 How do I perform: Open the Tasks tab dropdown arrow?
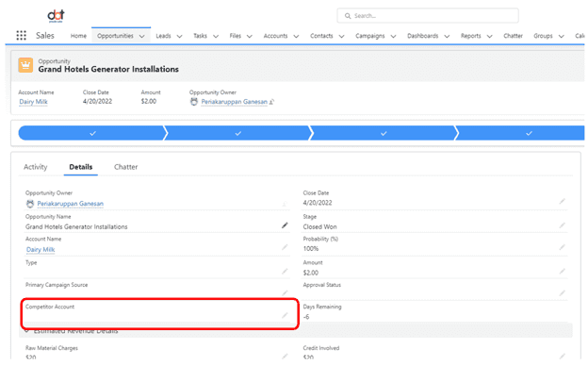click(216, 37)
